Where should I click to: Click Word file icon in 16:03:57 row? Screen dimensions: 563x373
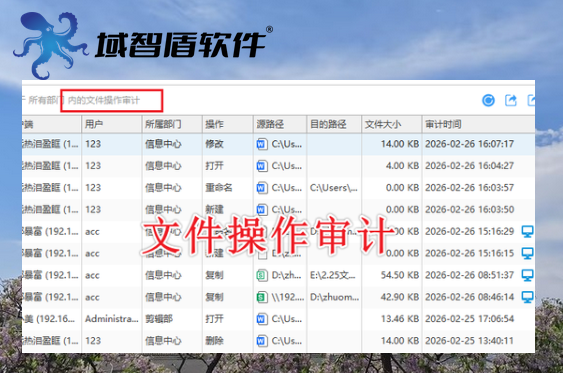(262, 188)
